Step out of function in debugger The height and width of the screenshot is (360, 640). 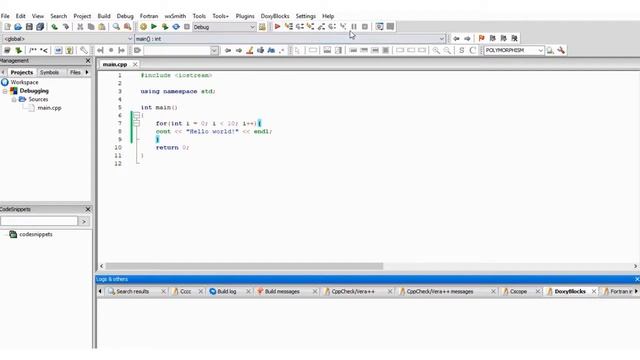click(321, 27)
